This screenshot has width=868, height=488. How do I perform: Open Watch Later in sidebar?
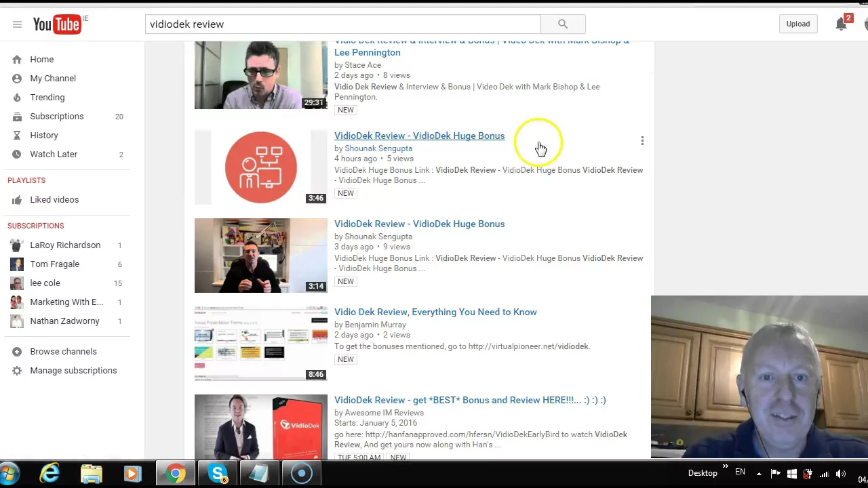pos(54,155)
